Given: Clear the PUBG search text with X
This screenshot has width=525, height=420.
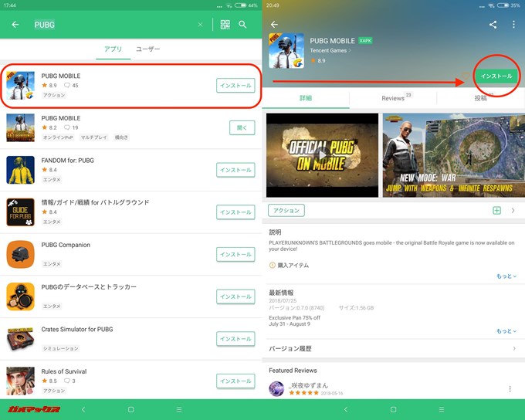Looking at the screenshot, I should click(201, 25).
